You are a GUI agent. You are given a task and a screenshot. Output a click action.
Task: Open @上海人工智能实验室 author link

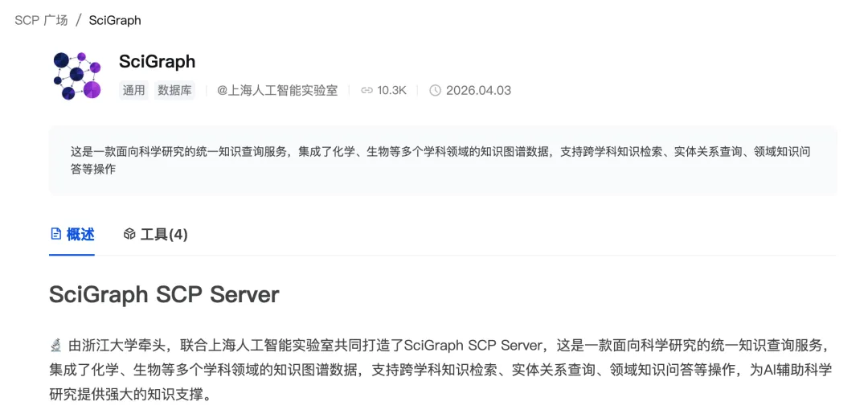click(x=277, y=90)
